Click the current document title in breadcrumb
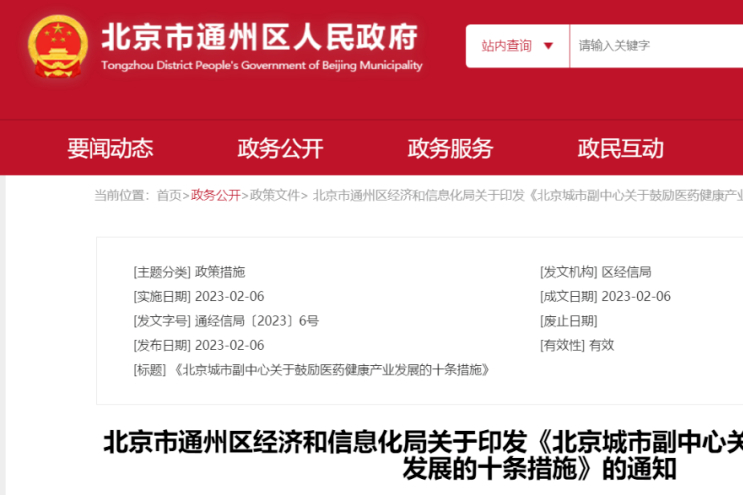 click(x=528, y=195)
